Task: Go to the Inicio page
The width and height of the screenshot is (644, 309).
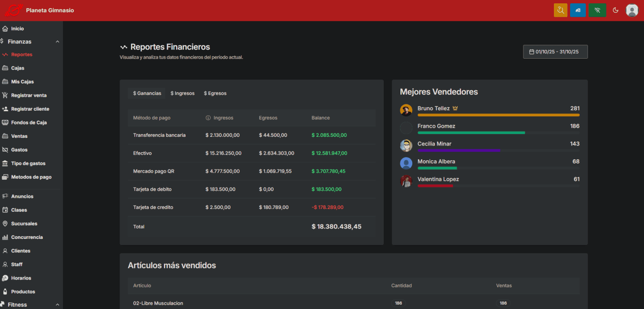Action: pyautogui.click(x=17, y=29)
